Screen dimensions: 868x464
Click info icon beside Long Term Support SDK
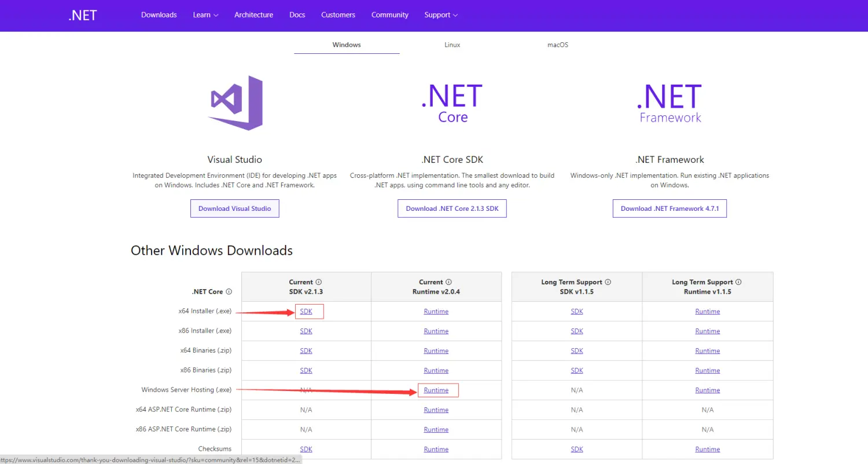click(x=608, y=282)
